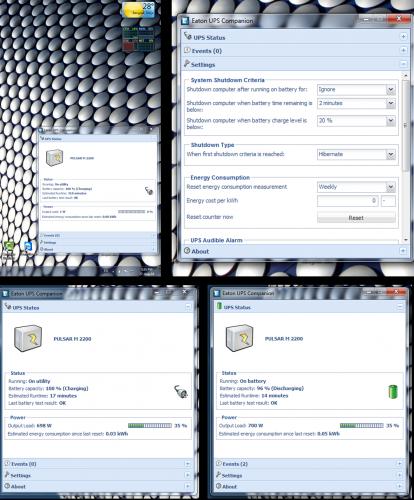This screenshot has height=500, width=414.
Task: Open the Settings section header in the On utility window
Action: tap(98, 475)
